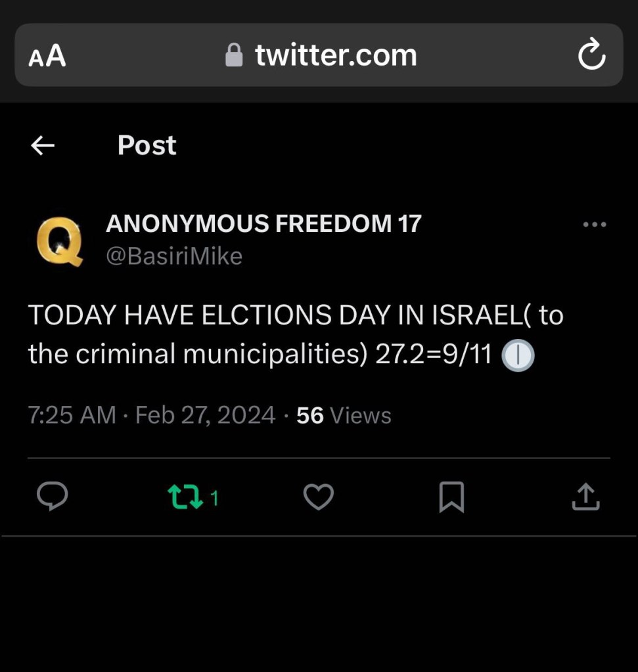Open the @BasiriMike handle link
638x672 pixels.
(x=174, y=256)
